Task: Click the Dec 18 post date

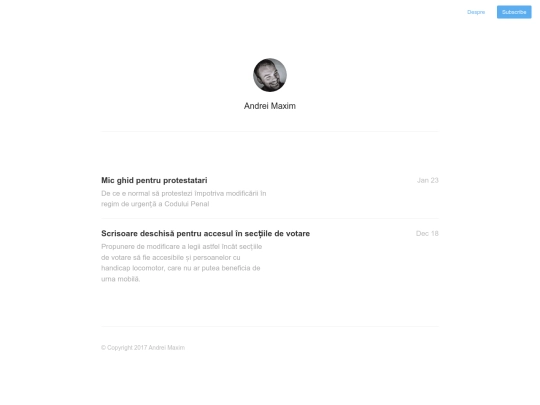Action: click(x=427, y=233)
